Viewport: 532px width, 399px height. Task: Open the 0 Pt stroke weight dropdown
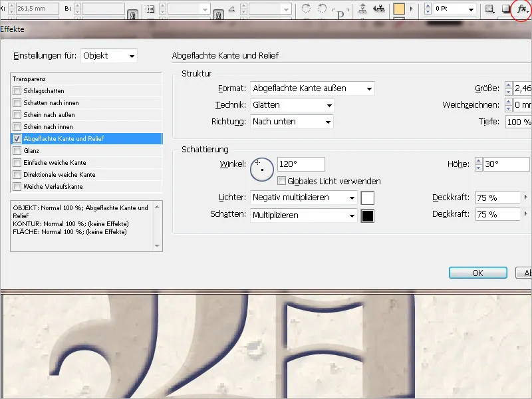(471, 9)
